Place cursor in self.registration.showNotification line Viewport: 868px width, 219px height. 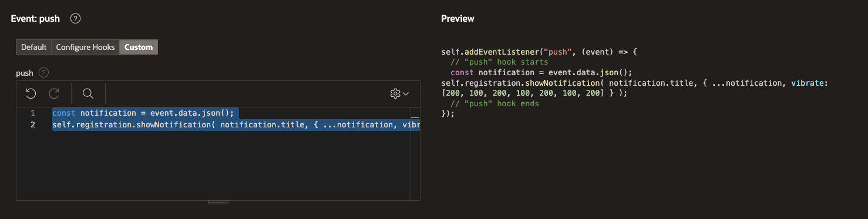236,124
